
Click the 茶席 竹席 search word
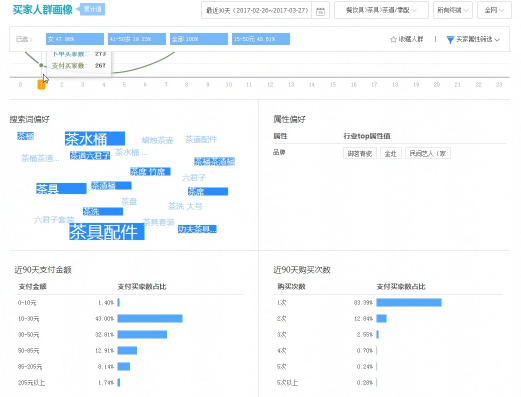pos(150,172)
